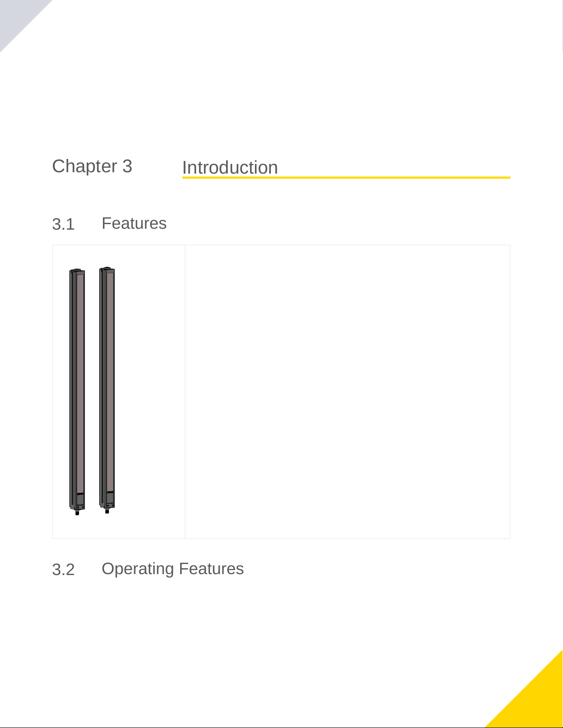Image resolution: width=563 pixels, height=728 pixels.
Task: Select the left light curtain image
Action: (77, 392)
